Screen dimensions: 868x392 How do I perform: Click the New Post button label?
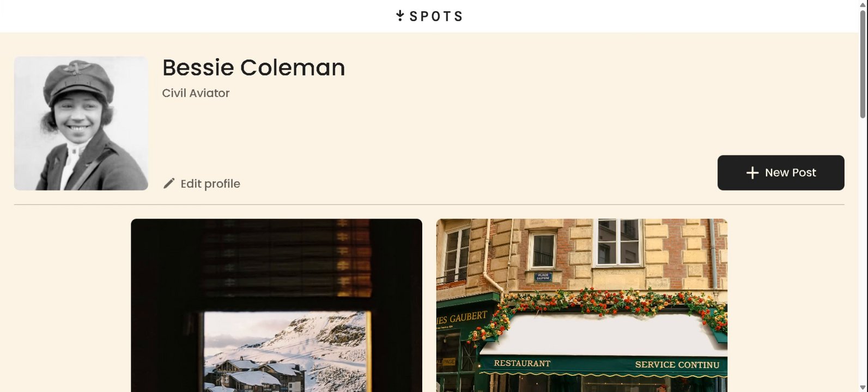(790, 173)
